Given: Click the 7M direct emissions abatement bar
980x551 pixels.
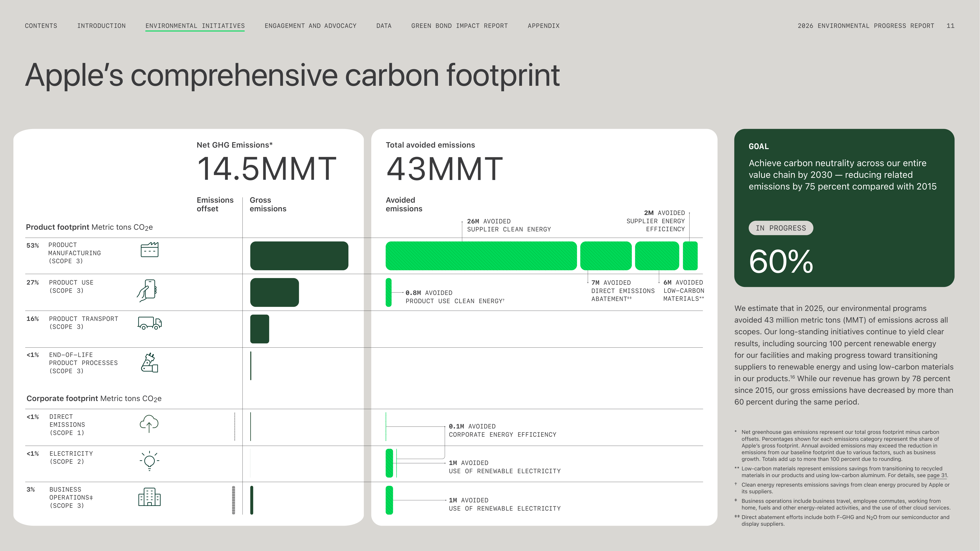Looking at the screenshot, I should [x=606, y=256].
